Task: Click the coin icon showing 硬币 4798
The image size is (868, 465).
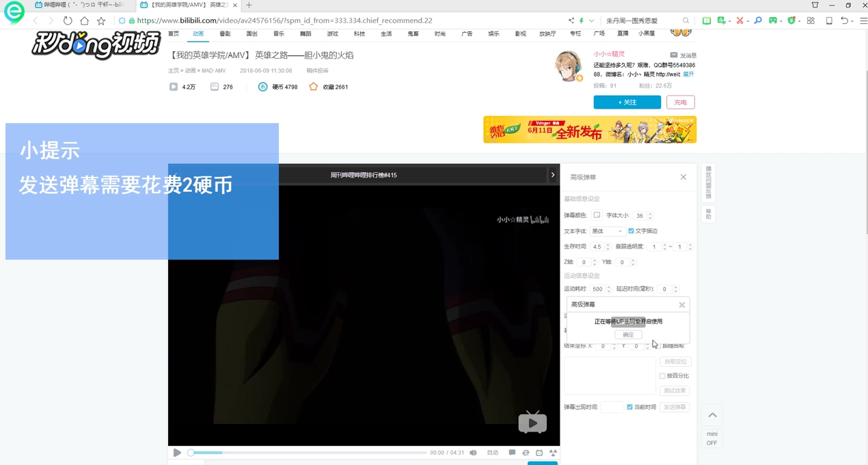Action: pyautogui.click(x=262, y=87)
